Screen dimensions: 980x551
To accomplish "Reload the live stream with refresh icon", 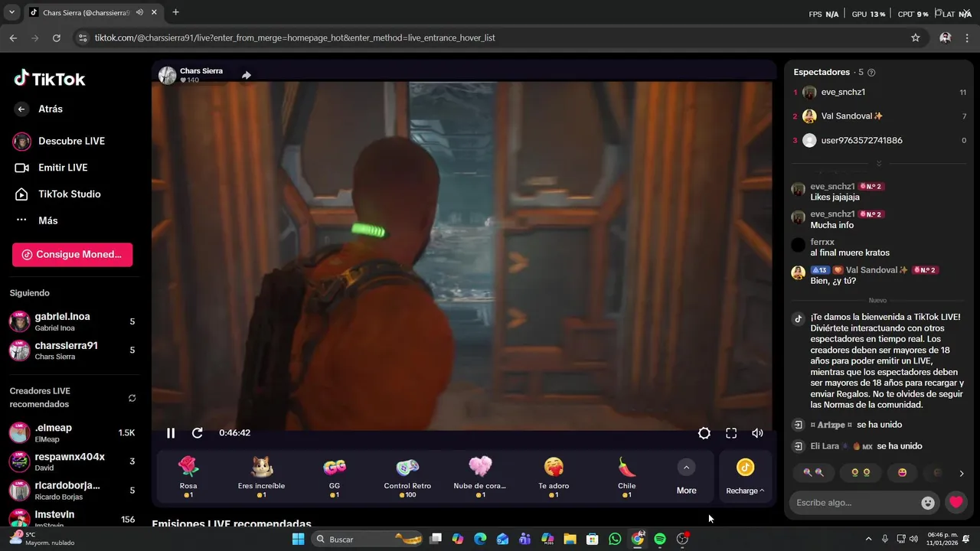I will [x=197, y=433].
